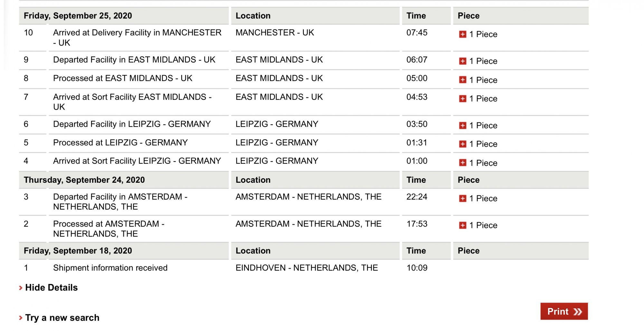Expand piece icon for Processed at East Midlands

point(462,80)
